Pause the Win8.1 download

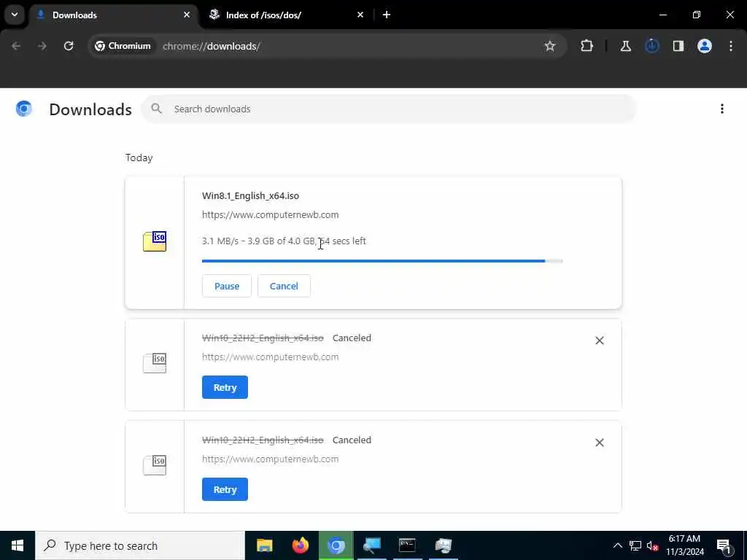coord(227,286)
